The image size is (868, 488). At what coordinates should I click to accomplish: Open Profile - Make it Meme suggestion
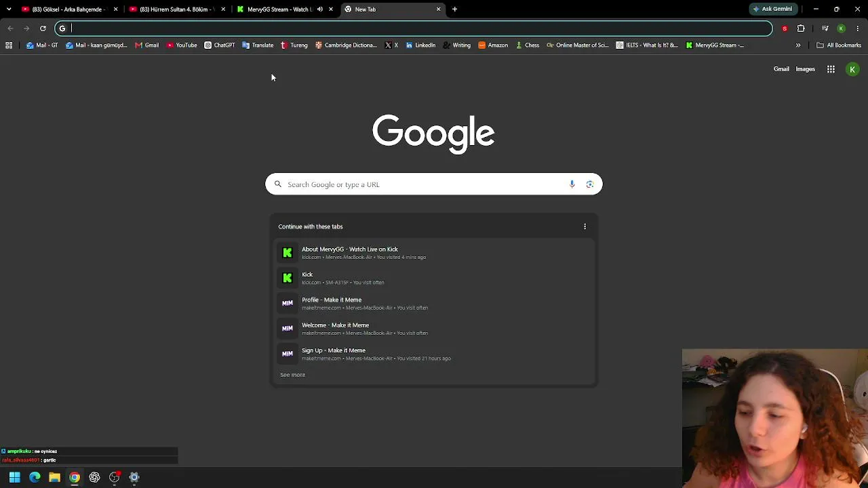[x=434, y=303]
